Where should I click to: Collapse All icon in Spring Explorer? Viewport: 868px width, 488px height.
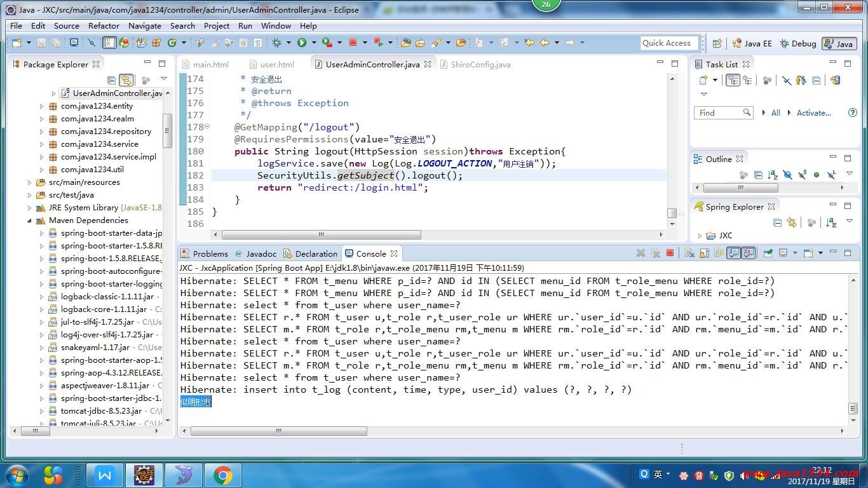[x=777, y=222]
